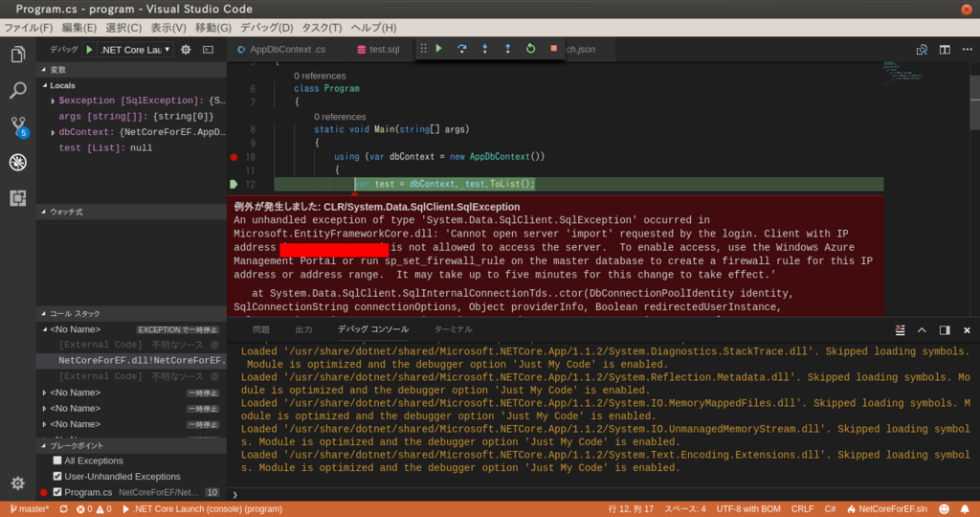Screen dimensions: 980x517
Task: Open notifications bell in status bar
Action: tap(965, 509)
